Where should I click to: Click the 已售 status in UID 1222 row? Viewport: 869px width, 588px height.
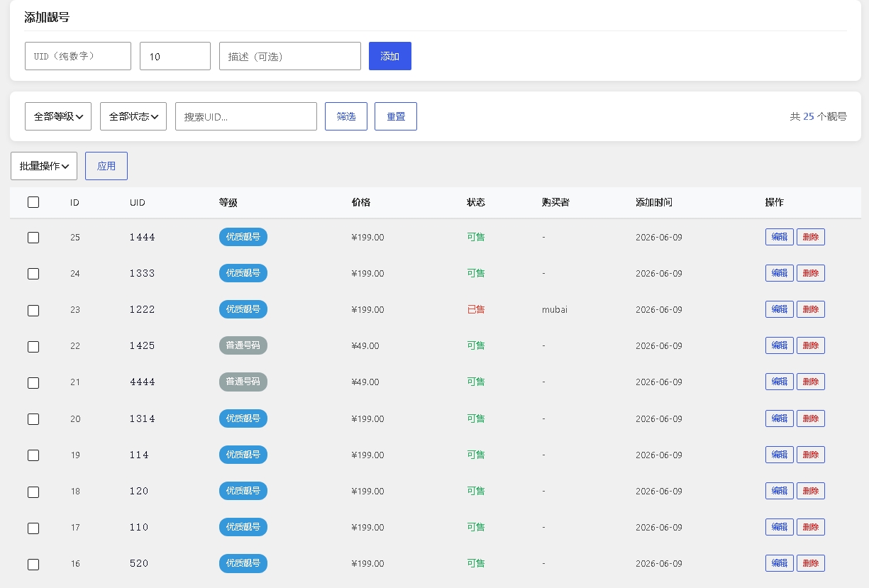[476, 310]
